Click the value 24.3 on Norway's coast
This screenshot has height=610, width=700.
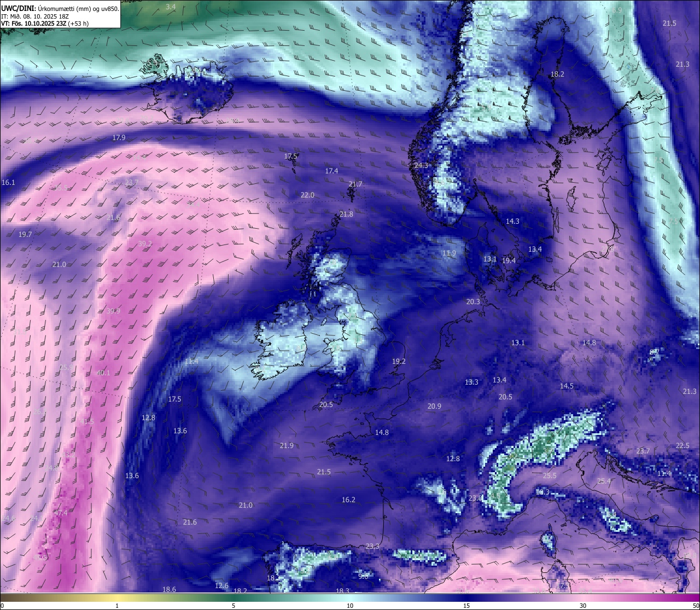pos(421,165)
